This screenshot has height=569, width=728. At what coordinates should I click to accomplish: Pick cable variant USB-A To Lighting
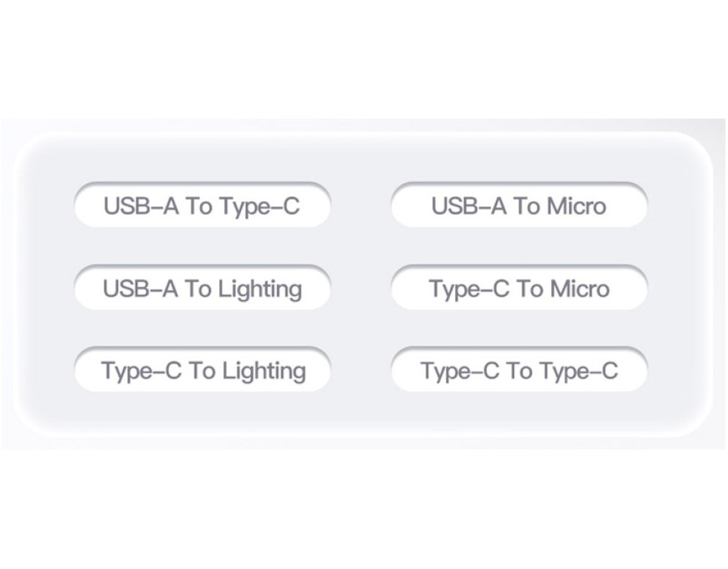(x=202, y=289)
